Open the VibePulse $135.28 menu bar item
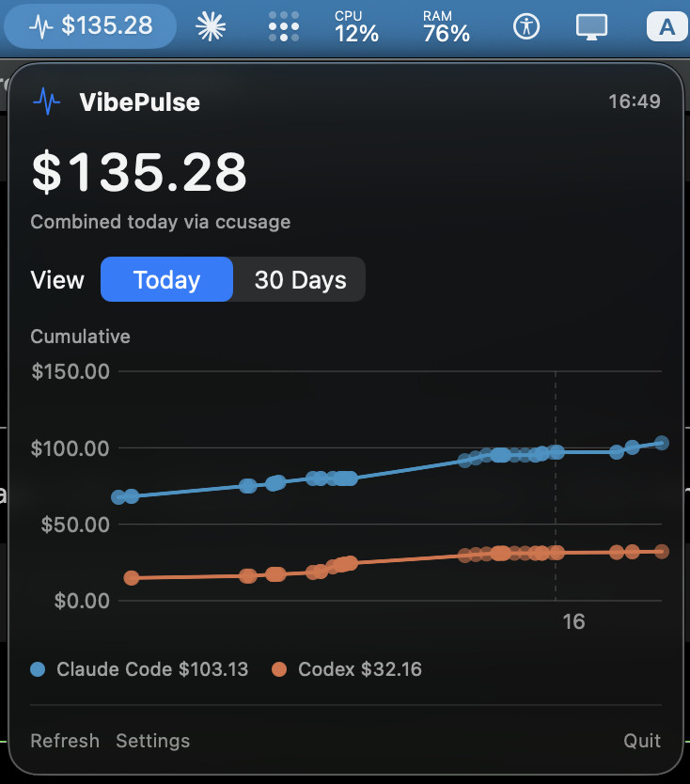The width and height of the screenshot is (690, 784). coord(90,26)
